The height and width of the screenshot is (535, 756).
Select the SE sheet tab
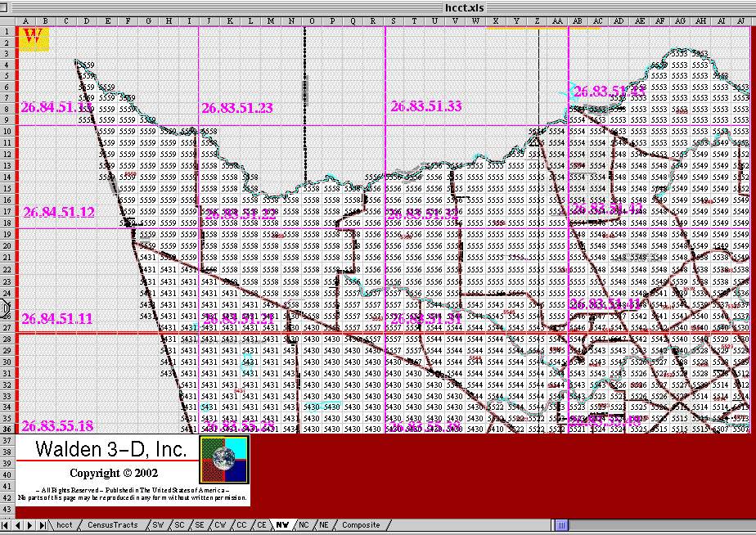click(200, 525)
